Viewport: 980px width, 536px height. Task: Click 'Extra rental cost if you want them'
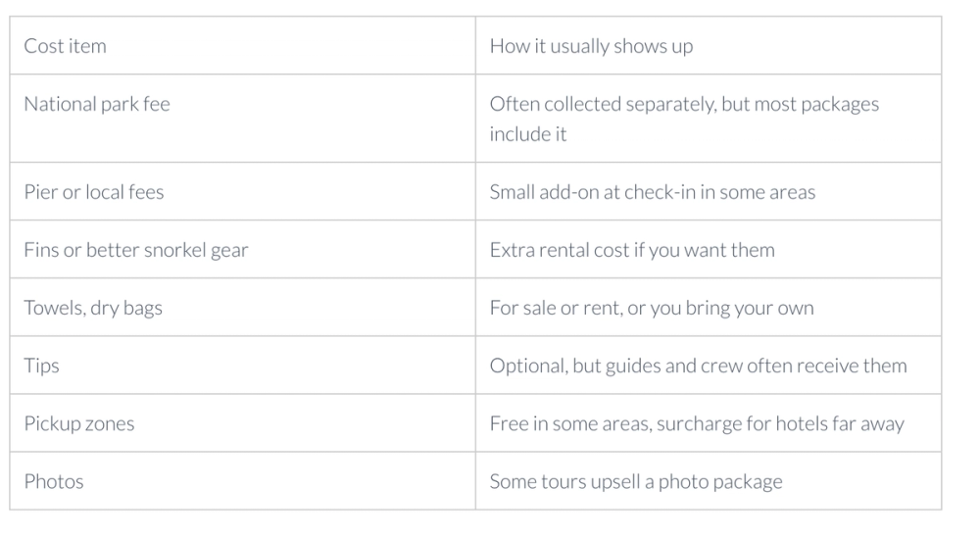(632, 250)
